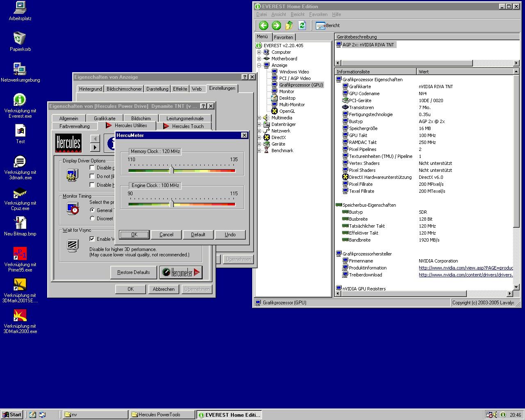Collapse the Anzeige tree node

[x=259, y=65]
